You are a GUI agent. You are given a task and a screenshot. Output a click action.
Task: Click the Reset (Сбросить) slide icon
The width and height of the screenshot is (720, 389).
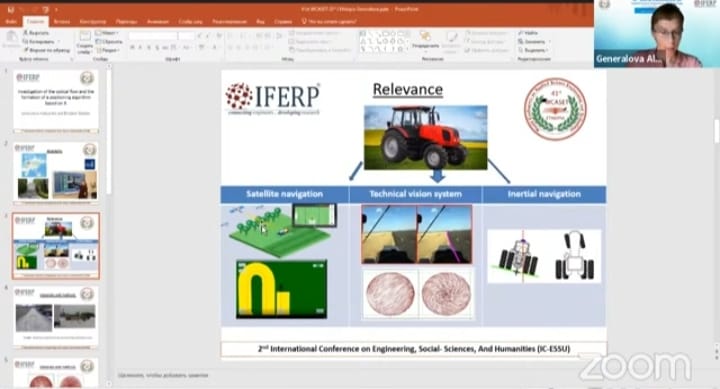click(x=98, y=41)
